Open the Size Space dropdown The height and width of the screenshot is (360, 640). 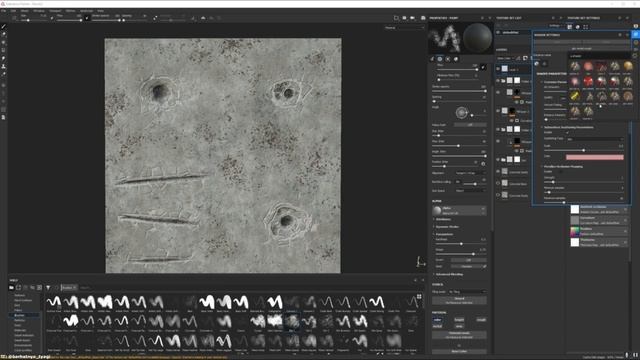471,191
